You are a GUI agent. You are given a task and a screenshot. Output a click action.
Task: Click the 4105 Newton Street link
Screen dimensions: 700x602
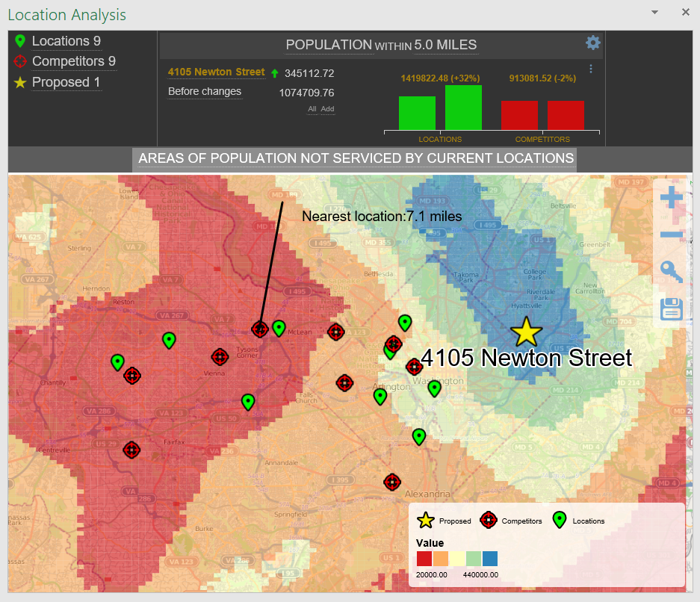coord(217,72)
